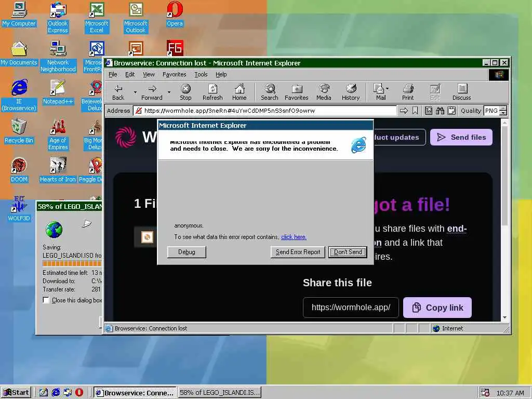This screenshot has width=532, height=399.
Task: Adjust the Quality PNG stepper
Action: (503, 111)
